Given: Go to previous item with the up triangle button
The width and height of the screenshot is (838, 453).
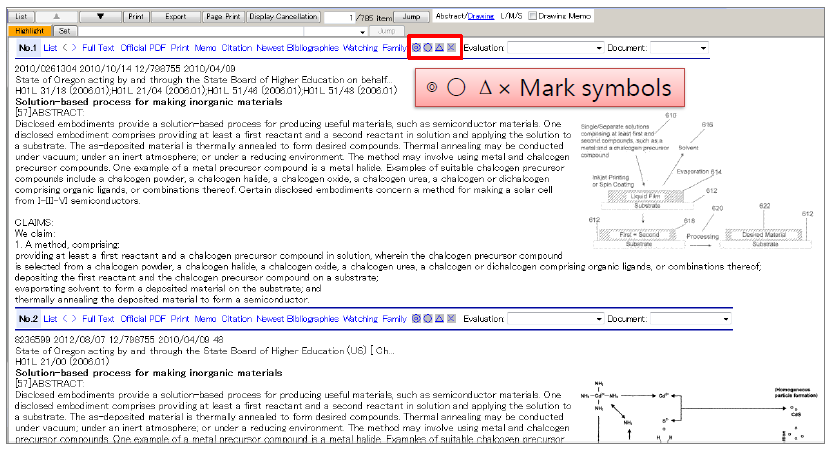Looking at the screenshot, I should click(57, 17).
